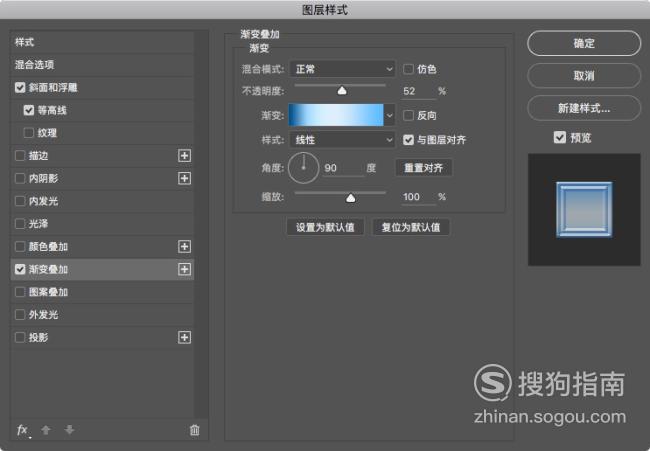Add another 内阴影 effect with plus icon
The image size is (650, 451).
184,178
